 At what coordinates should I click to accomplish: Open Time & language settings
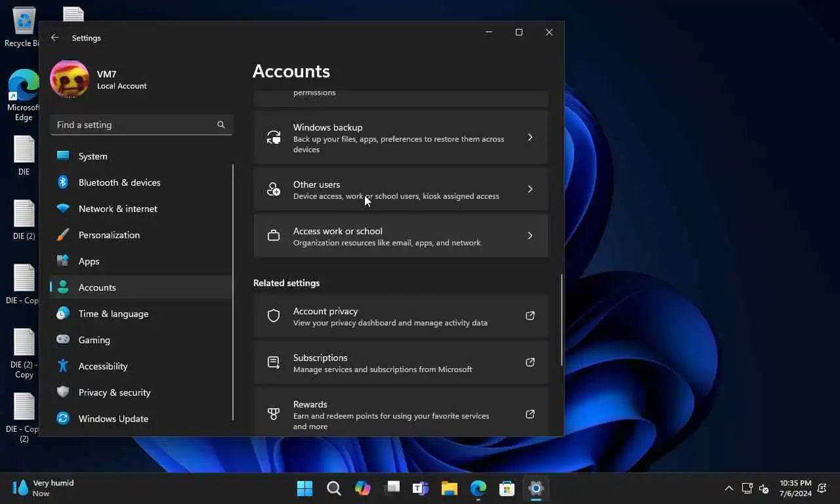(141, 314)
